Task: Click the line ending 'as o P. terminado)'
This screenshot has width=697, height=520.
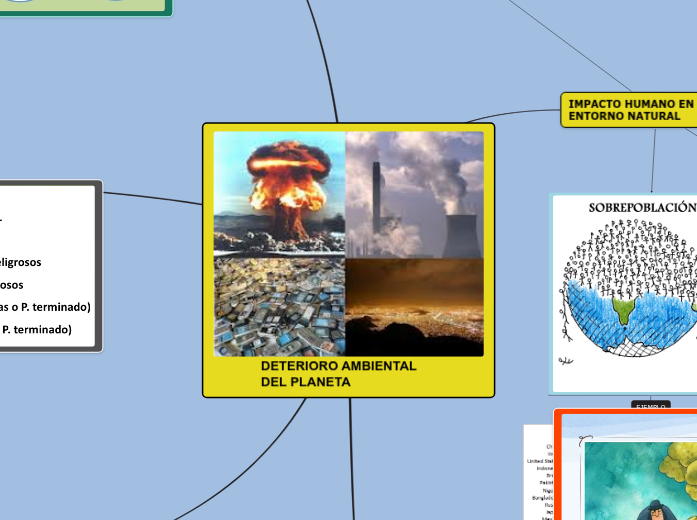Action: click(45, 306)
